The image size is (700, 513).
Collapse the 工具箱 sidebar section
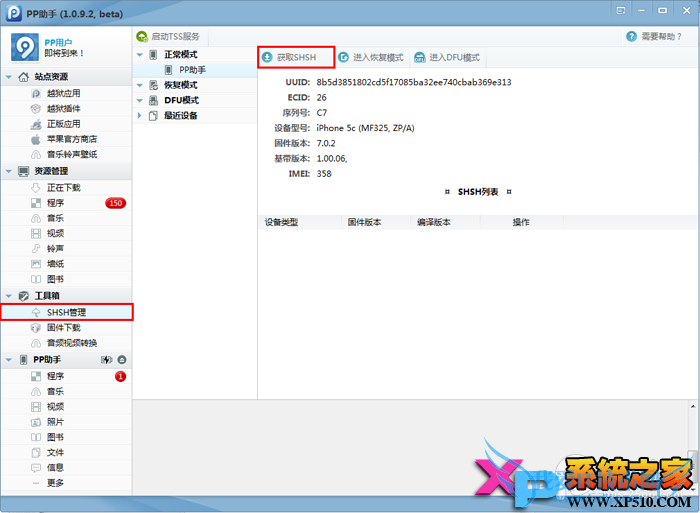[8, 296]
